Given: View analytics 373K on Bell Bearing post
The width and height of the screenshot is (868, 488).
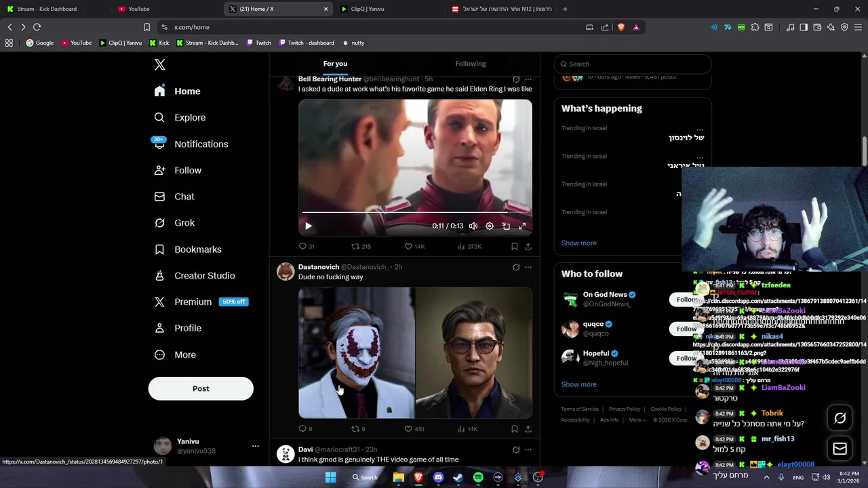Looking at the screenshot, I should coord(469,247).
